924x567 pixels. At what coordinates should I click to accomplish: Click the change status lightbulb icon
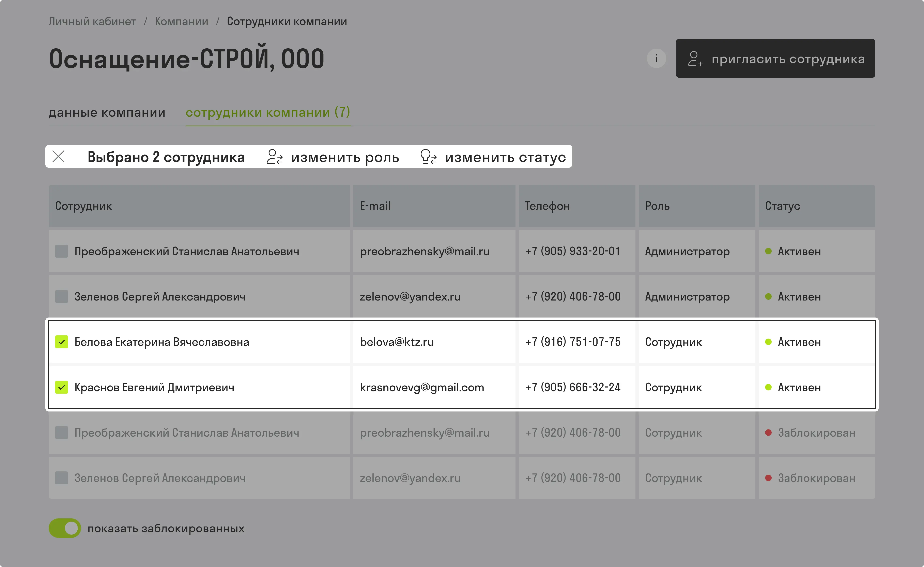click(428, 157)
